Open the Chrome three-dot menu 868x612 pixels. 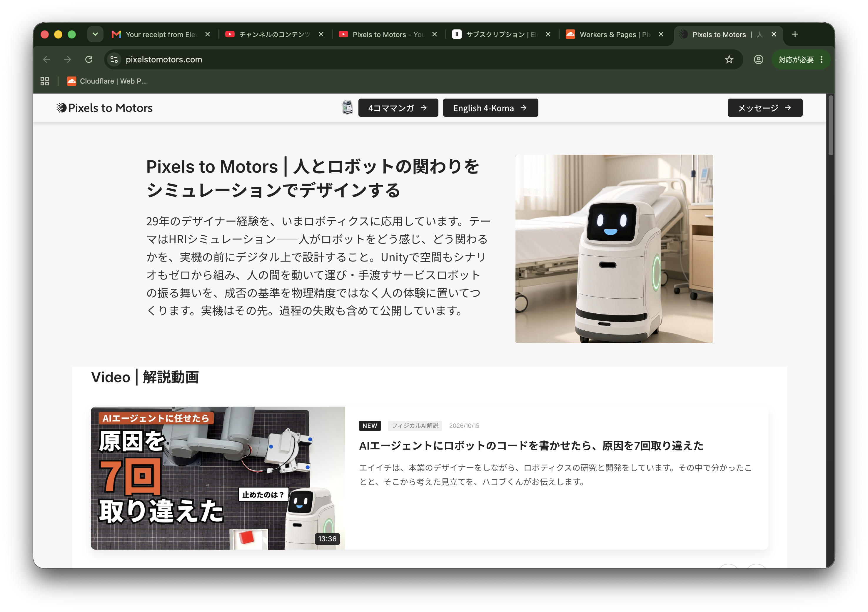click(822, 59)
